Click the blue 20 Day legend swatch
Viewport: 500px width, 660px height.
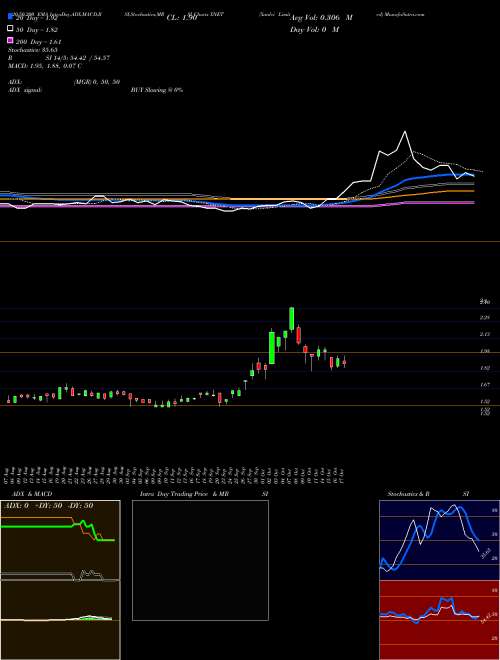[x=10, y=17]
